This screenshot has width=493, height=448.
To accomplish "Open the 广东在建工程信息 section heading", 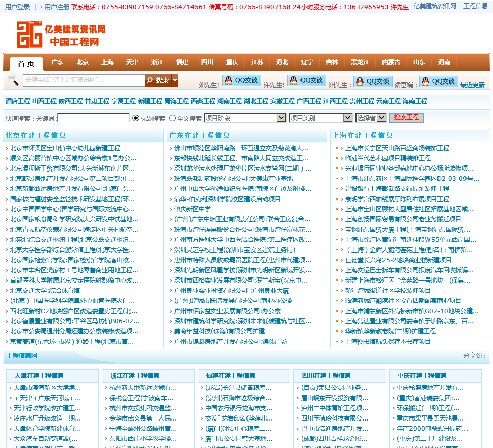I will [199, 135].
